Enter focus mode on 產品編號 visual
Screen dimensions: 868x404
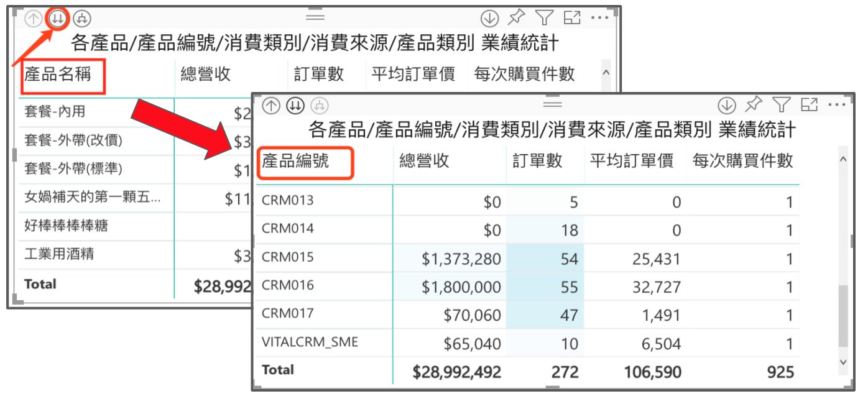[809, 104]
